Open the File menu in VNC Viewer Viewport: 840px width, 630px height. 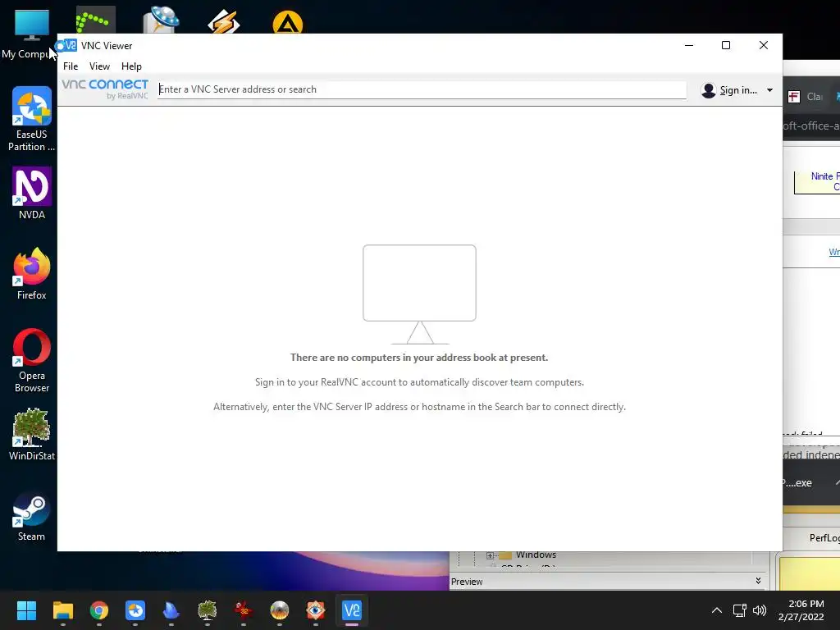tap(71, 66)
